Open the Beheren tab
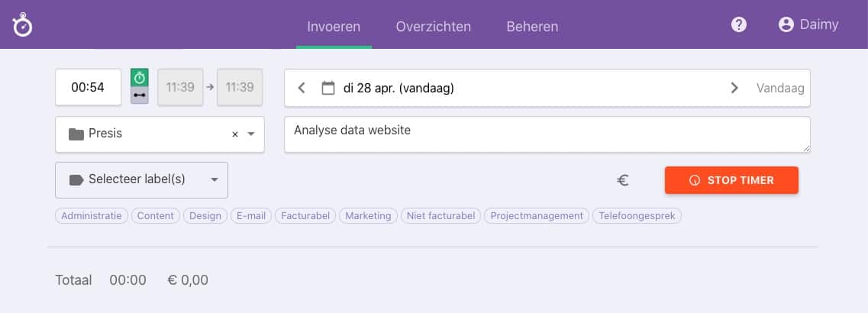 pyautogui.click(x=532, y=26)
